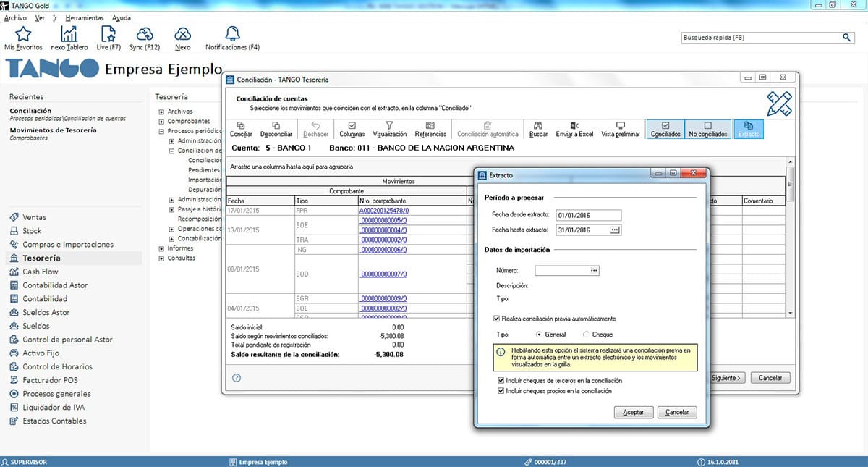Open the Archivo menu
Viewport: 868px width, 467px height.
tap(14, 17)
